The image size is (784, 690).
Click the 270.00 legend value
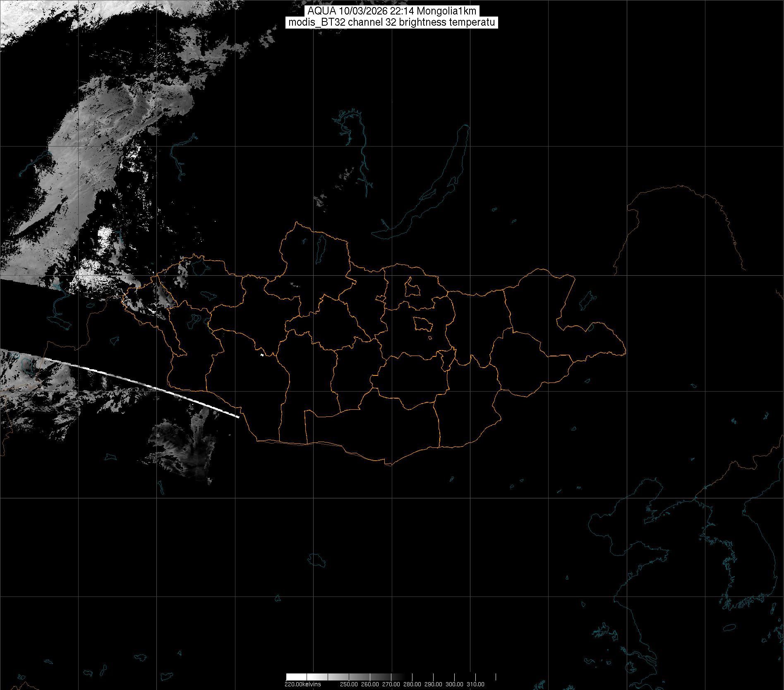click(391, 684)
